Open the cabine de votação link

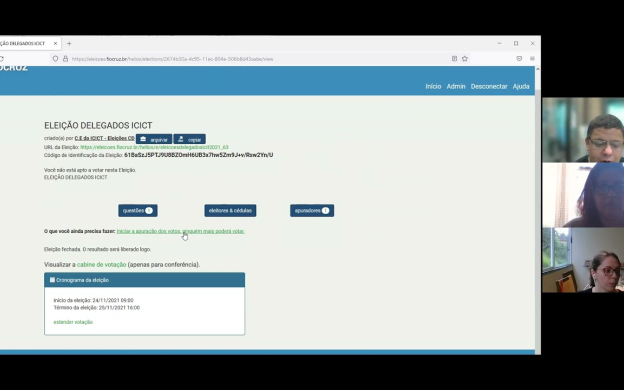[x=101, y=265]
